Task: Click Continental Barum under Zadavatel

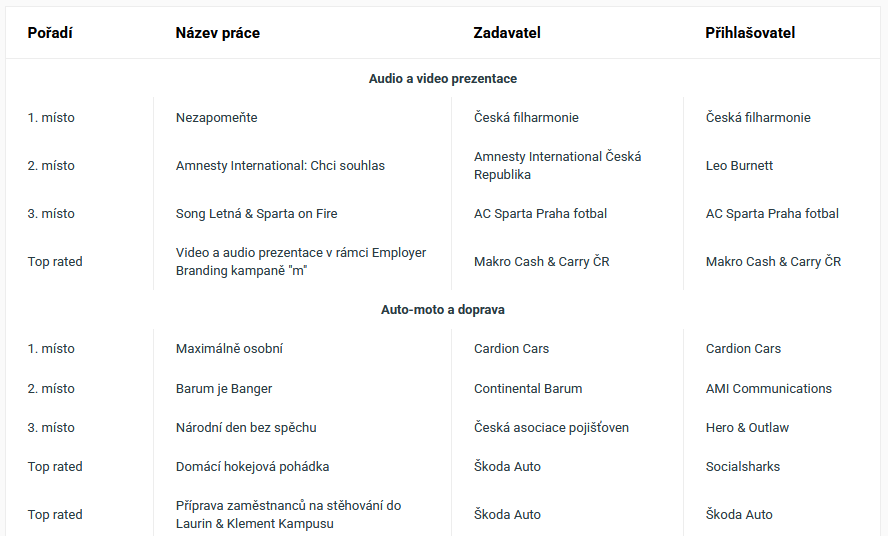Action: pyautogui.click(x=528, y=389)
